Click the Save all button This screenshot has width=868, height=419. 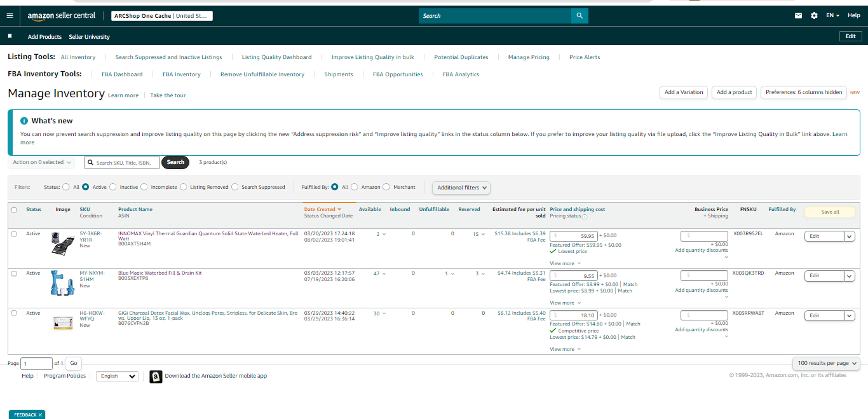coord(830,212)
